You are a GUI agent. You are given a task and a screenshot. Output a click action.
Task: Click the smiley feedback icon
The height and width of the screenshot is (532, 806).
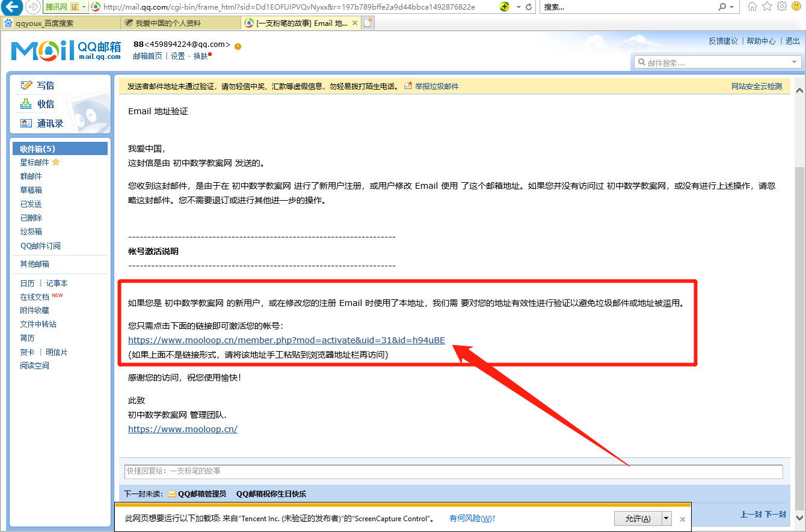pos(796,7)
